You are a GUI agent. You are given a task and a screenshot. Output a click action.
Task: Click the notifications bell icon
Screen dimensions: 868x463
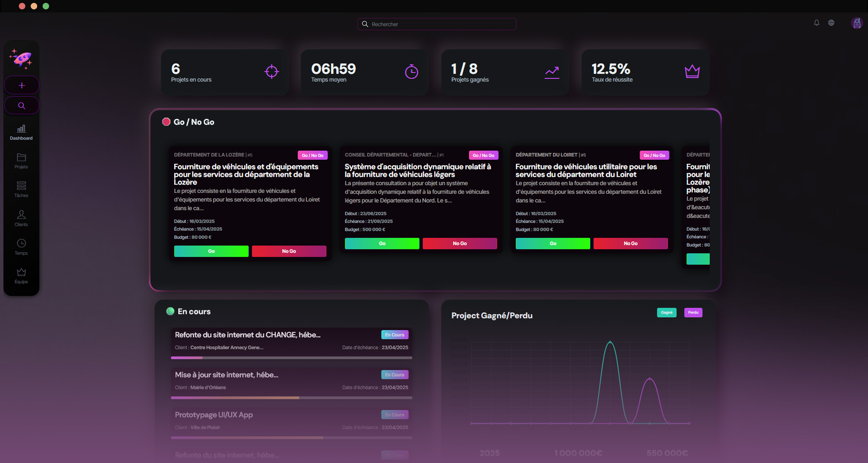click(816, 23)
